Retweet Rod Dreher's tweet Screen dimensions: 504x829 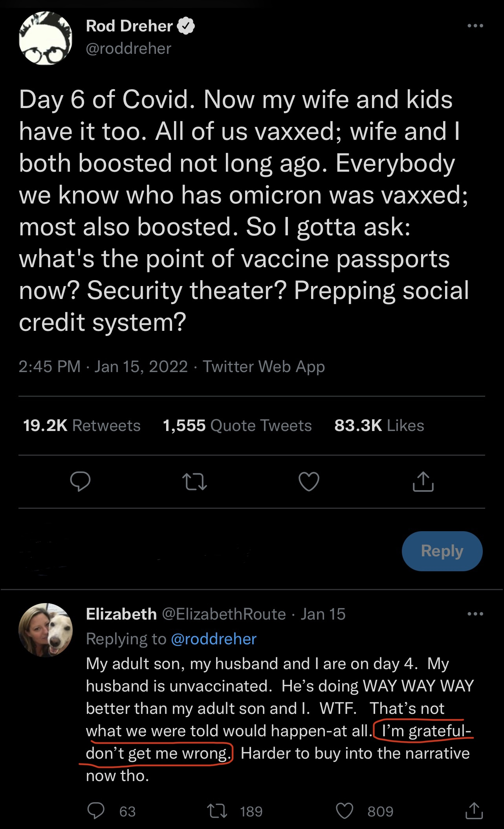[194, 482]
